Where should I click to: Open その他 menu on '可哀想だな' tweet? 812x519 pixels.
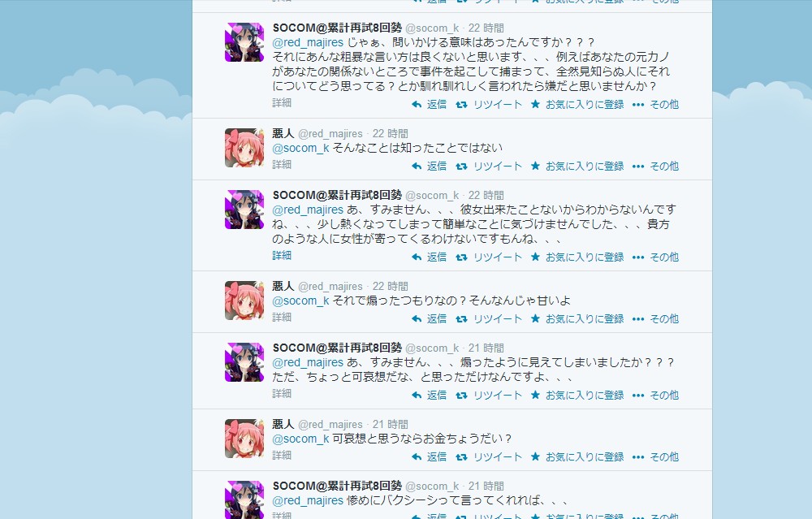click(655, 396)
